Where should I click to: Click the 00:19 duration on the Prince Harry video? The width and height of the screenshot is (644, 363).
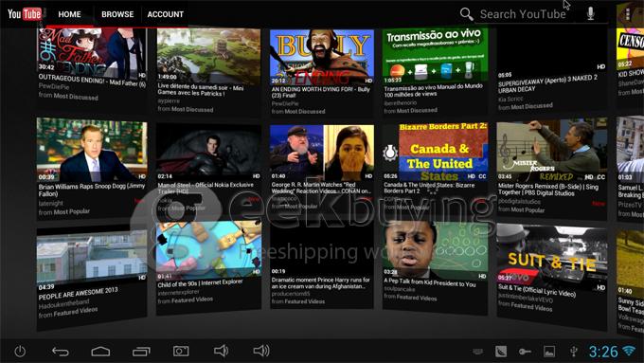point(278,271)
